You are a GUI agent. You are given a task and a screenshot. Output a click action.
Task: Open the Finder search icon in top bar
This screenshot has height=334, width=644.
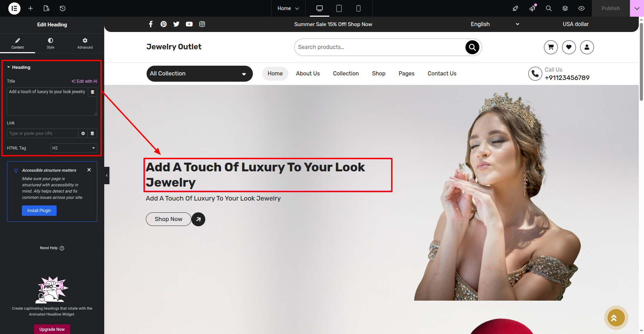coord(548,8)
